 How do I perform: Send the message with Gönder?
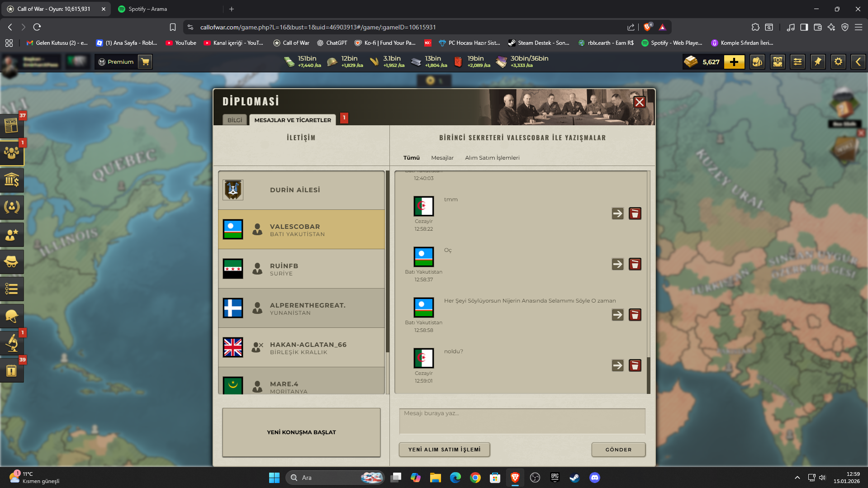click(618, 450)
